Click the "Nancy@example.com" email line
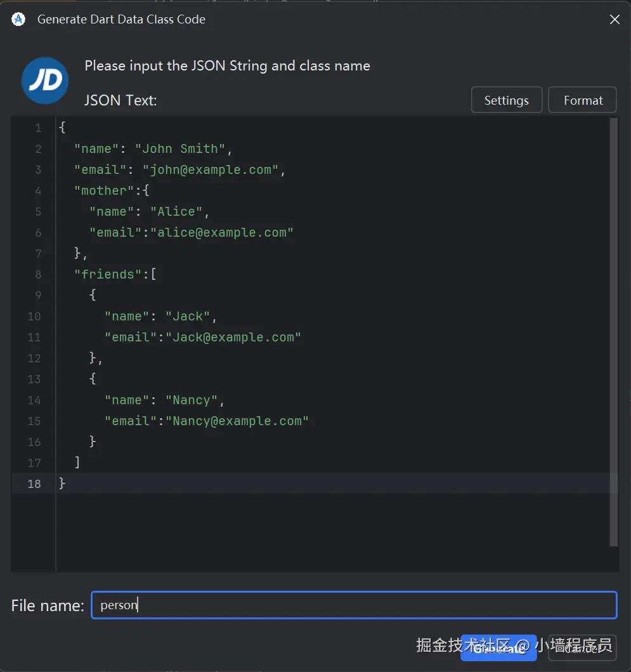Image resolution: width=631 pixels, height=672 pixels. point(207,421)
